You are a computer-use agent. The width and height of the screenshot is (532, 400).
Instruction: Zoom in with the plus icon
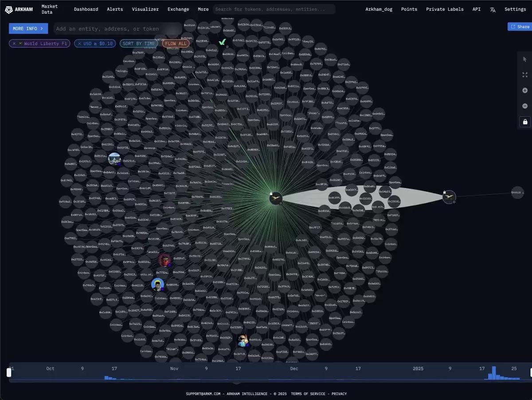pos(525,90)
